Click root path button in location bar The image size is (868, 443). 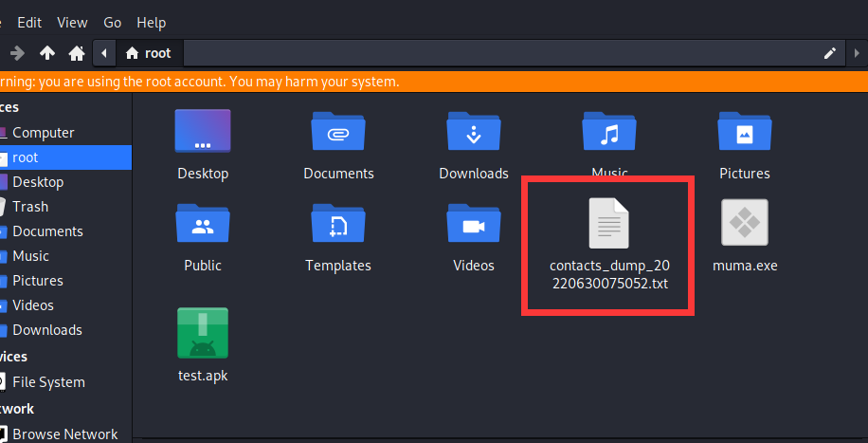pyautogui.click(x=149, y=53)
